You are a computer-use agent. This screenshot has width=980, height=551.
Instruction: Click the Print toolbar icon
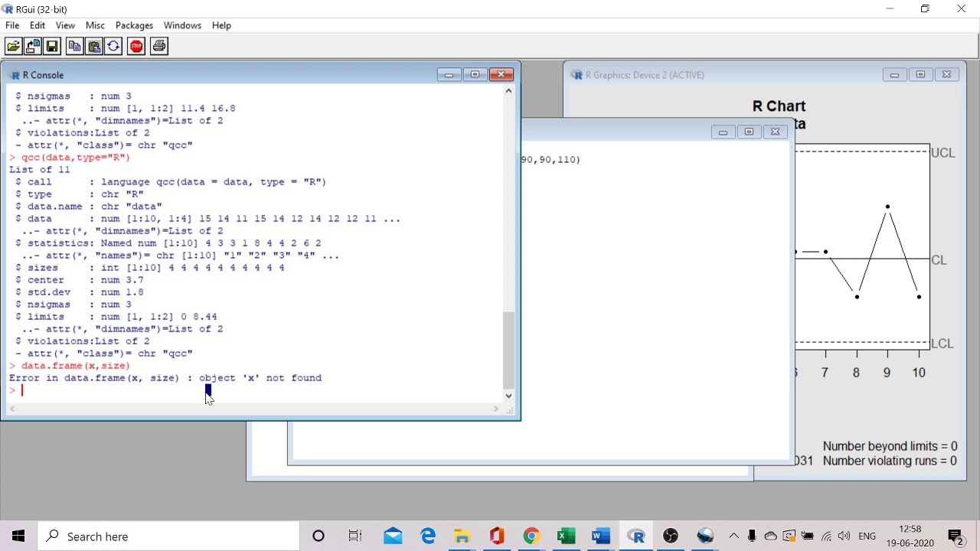click(x=159, y=47)
